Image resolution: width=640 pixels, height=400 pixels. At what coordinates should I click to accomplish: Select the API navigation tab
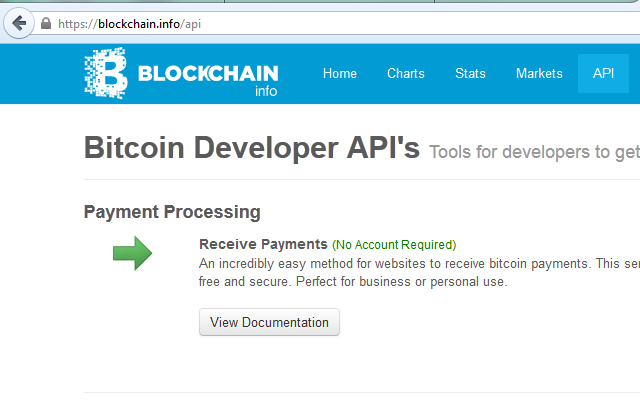tap(603, 73)
